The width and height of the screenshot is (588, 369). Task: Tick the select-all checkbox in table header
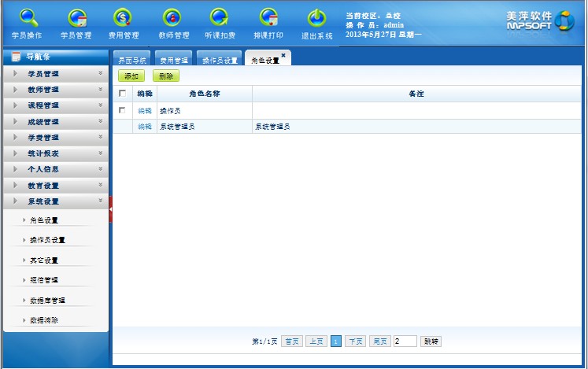tap(122, 94)
